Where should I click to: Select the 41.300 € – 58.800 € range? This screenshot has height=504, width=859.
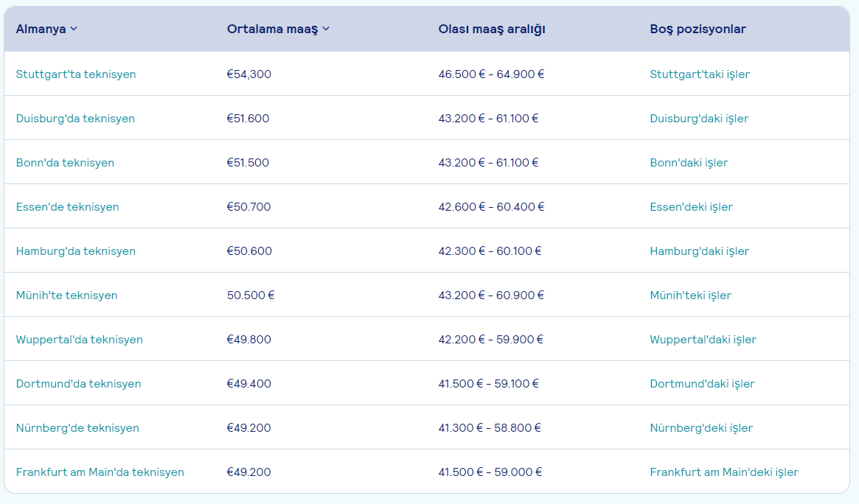(x=490, y=428)
